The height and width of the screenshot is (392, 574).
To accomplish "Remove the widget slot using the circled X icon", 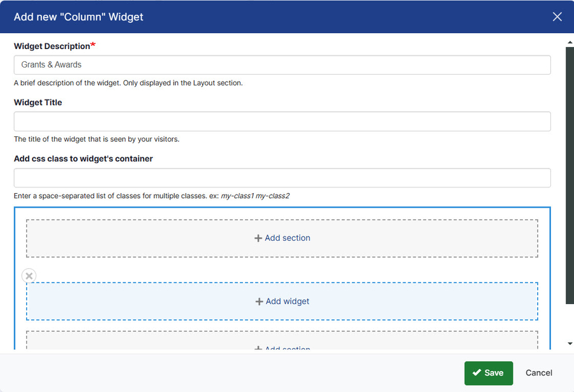I will click(29, 276).
